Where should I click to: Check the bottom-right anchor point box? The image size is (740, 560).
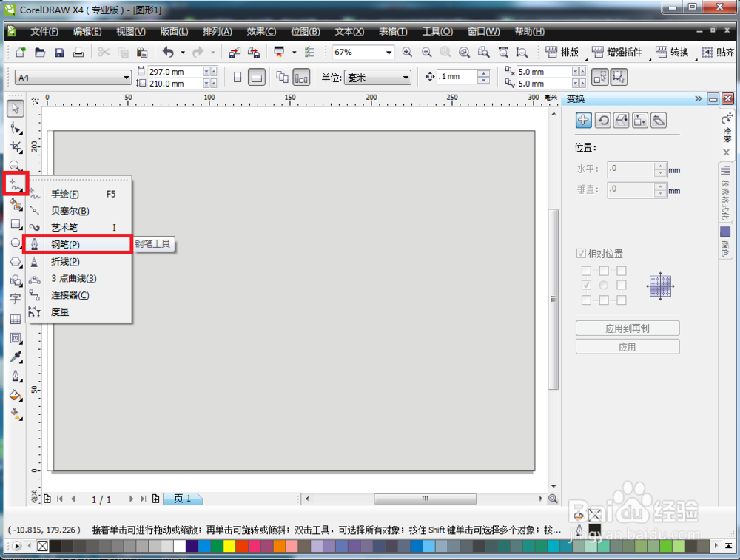click(622, 300)
